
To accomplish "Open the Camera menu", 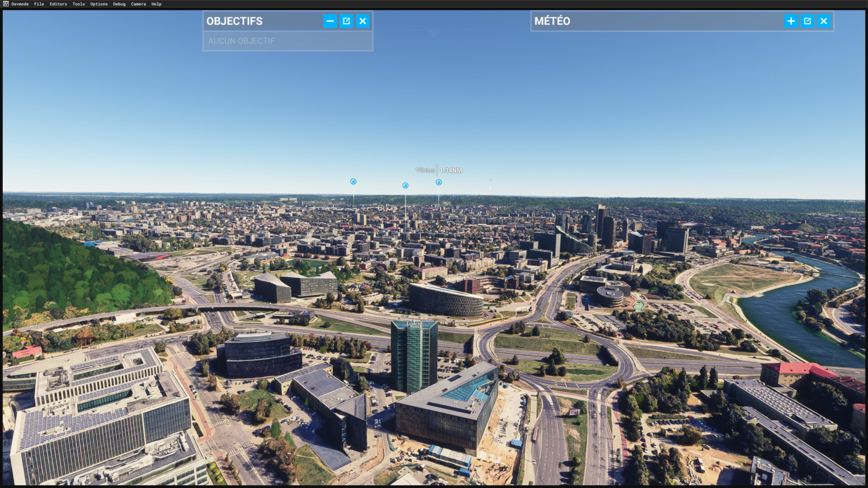I will (x=138, y=4).
